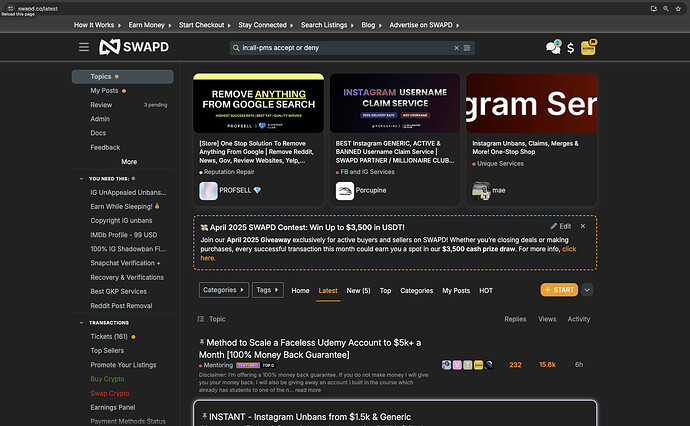Open dropdown arrow next to START
Viewport: 690px width, 426px height.
(587, 290)
